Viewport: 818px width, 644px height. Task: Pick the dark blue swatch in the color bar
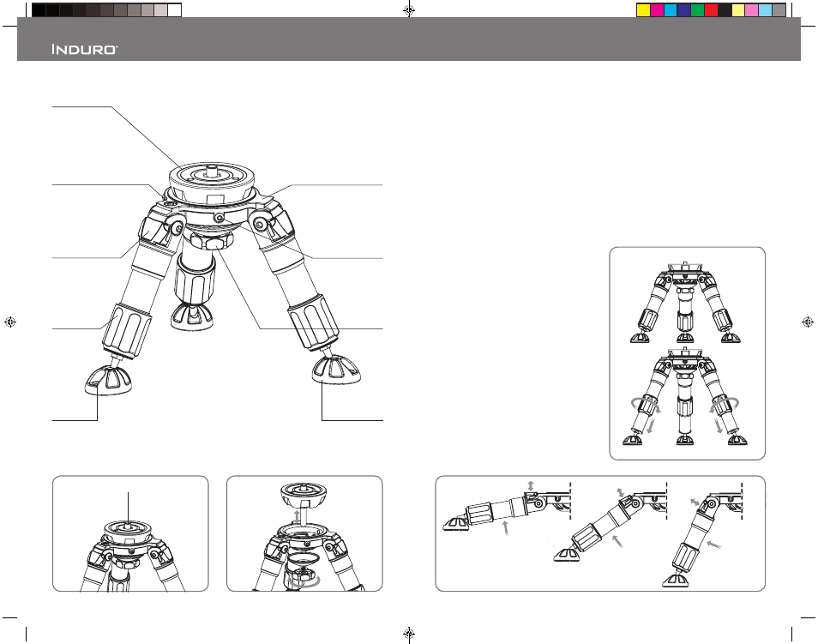click(x=684, y=10)
